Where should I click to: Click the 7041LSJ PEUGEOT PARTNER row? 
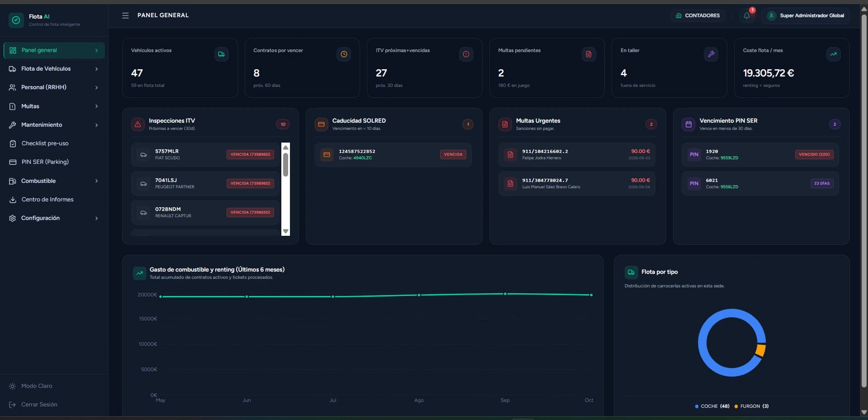[205, 184]
